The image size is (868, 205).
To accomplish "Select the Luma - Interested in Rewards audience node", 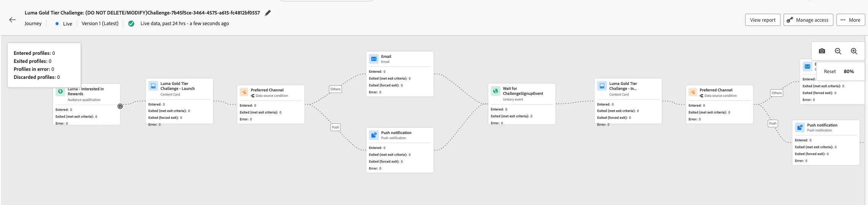I will coord(87,104).
